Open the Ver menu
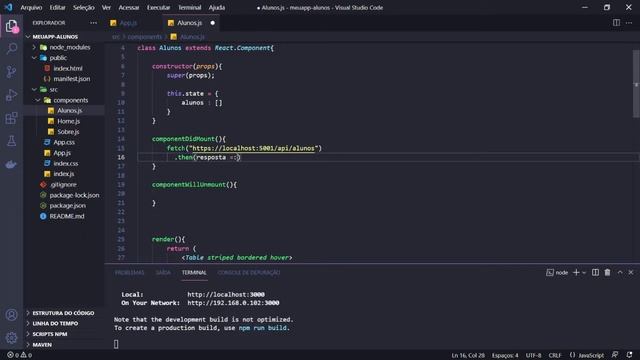The width and height of the screenshot is (640, 360). point(106,7)
